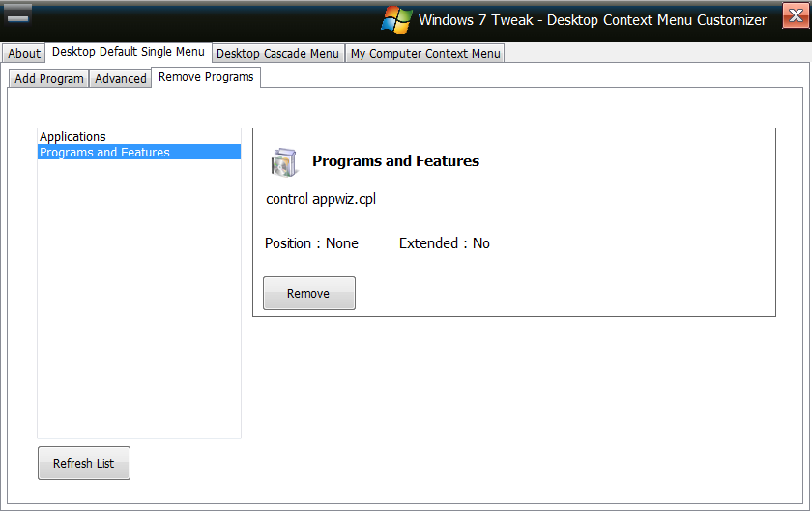Click the 'Extended : No' label
Viewport: 812px width, 512px height.
(445, 243)
